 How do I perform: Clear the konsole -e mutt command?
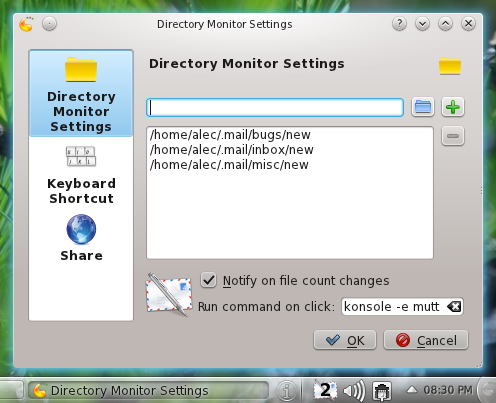(x=454, y=306)
